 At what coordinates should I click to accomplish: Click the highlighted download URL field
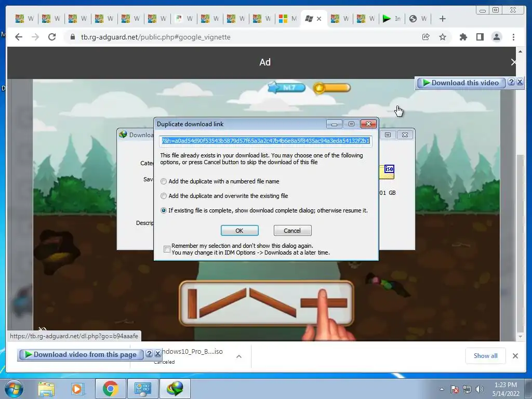[x=265, y=141]
